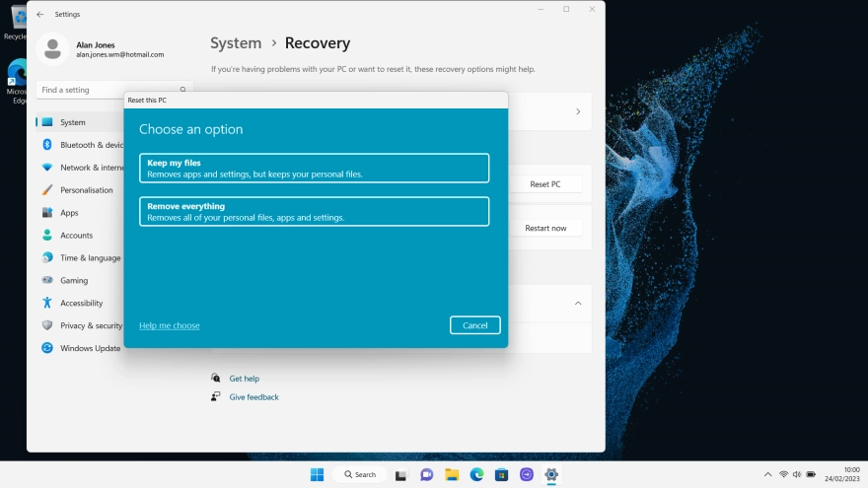Click the Bluetooth & devices icon

click(46, 145)
